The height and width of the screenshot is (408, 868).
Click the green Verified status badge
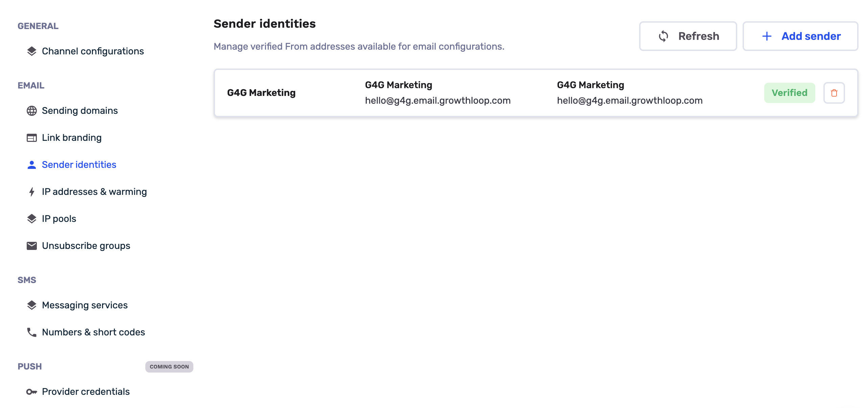click(790, 93)
